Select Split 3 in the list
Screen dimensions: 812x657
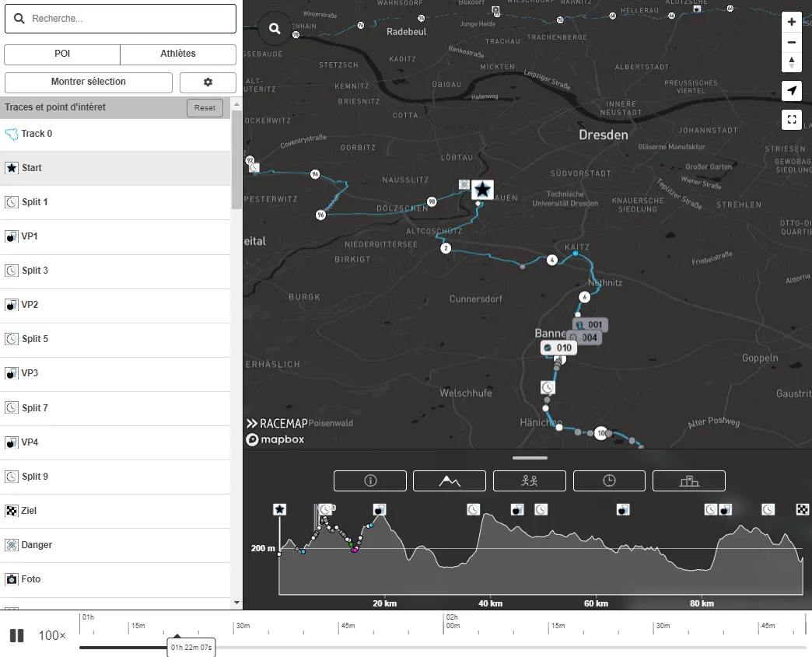click(115, 271)
